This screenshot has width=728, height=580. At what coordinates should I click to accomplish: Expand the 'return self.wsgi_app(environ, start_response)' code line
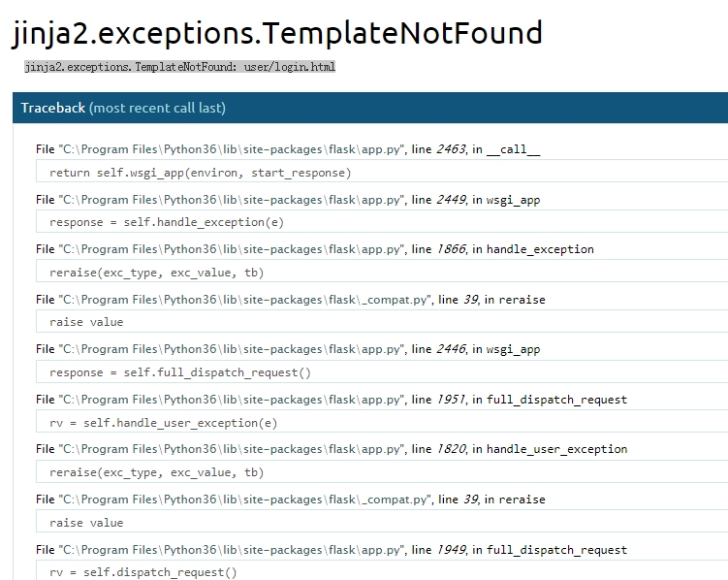(201, 173)
